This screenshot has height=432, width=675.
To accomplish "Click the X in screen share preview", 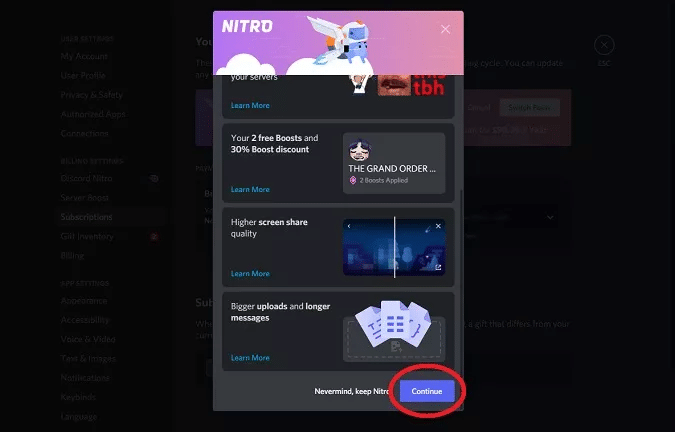I will [x=438, y=226].
